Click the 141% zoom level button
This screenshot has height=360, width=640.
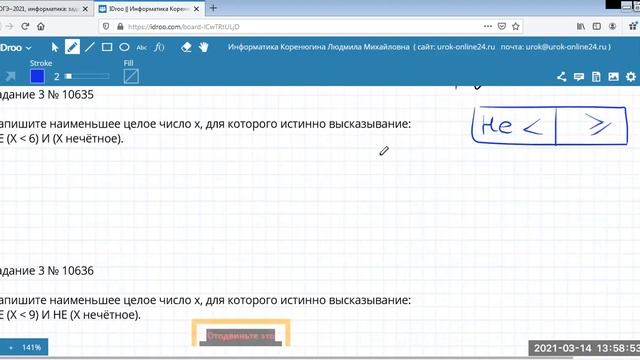[31, 347]
